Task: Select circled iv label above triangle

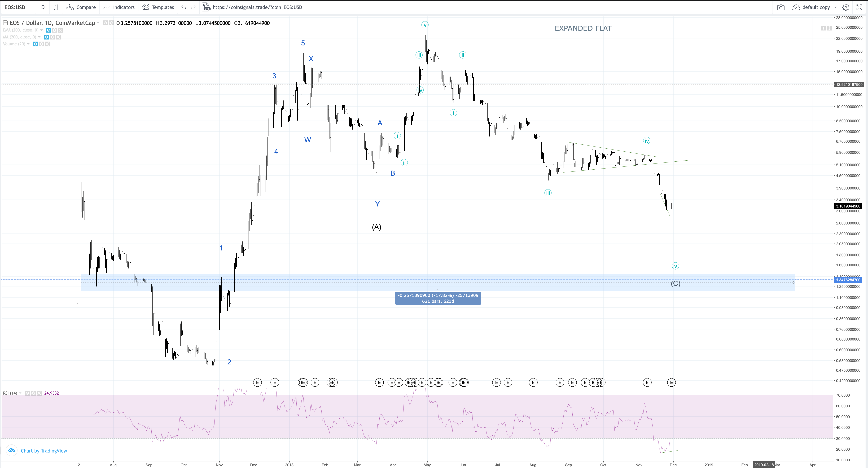Action: (646, 140)
